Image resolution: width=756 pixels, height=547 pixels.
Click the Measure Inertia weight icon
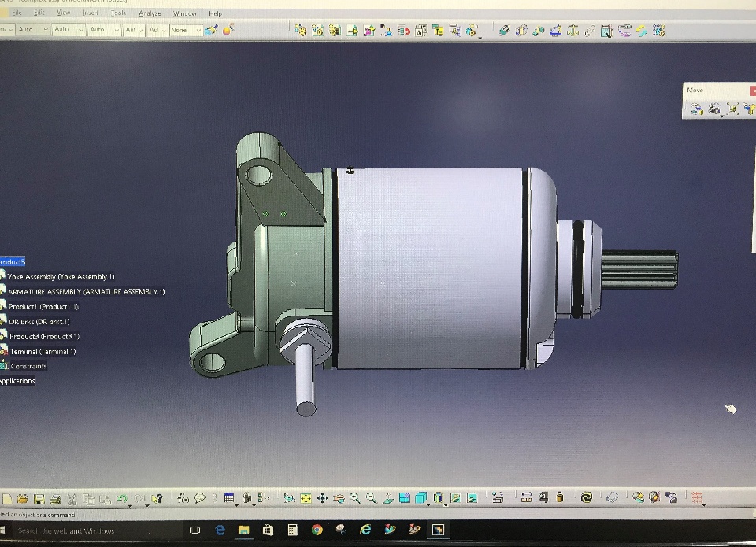(x=560, y=497)
